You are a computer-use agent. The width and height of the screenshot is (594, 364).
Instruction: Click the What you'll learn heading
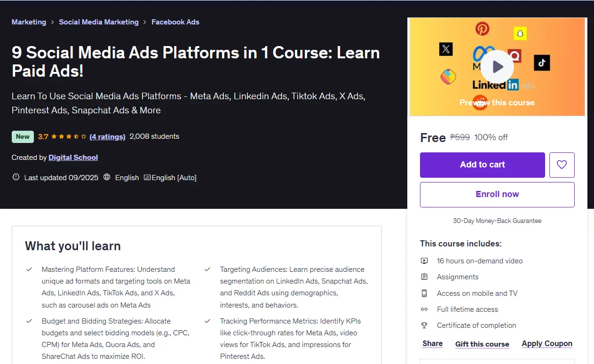click(73, 246)
